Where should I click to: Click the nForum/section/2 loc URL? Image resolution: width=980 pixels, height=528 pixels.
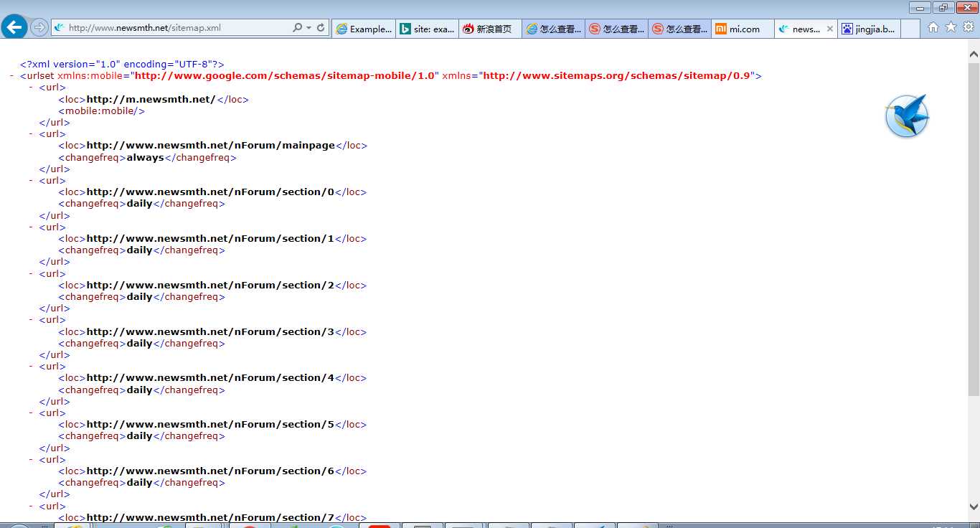(x=210, y=285)
